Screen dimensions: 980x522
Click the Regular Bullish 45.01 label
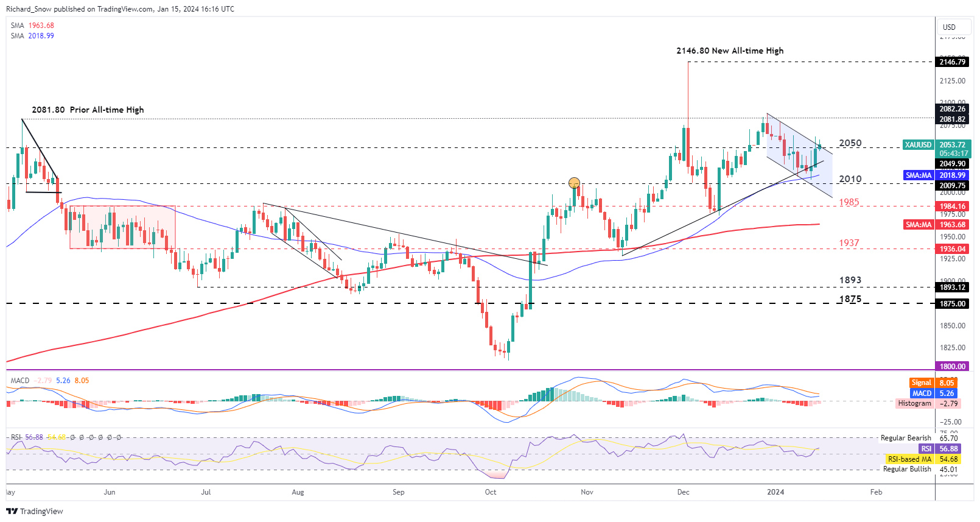pos(920,469)
